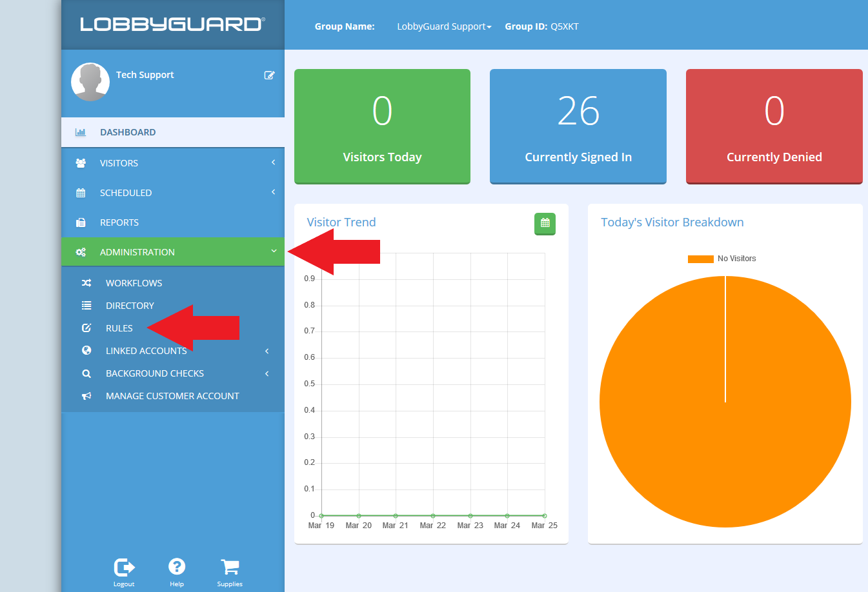868x592 pixels.
Task: Open Manage Customer Account
Action: click(173, 396)
